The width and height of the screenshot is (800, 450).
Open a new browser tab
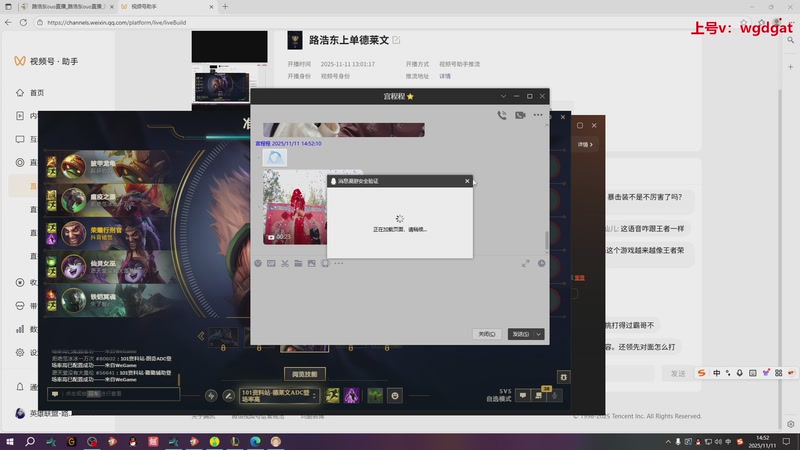click(225, 7)
